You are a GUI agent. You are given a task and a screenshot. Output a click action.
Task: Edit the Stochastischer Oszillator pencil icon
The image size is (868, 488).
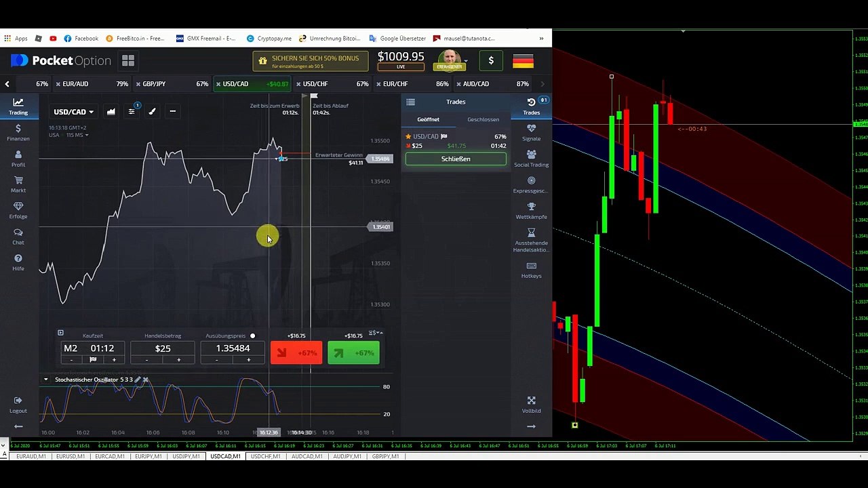[x=138, y=380]
